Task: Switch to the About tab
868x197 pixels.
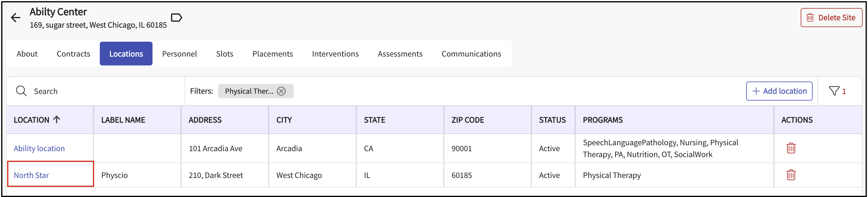Action: click(x=27, y=54)
